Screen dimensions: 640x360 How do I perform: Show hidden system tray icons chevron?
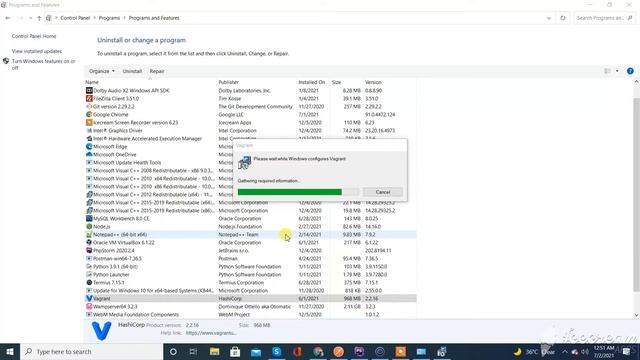pyautogui.click(x=565, y=351)
